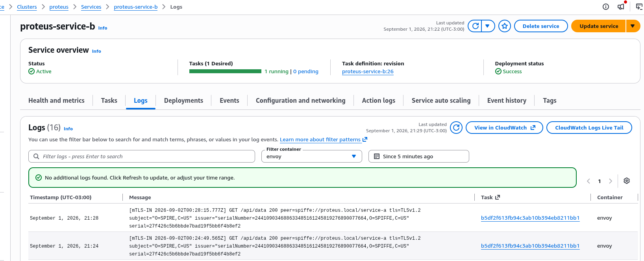Go to previous logs page arrow
Screen dimensions: 644x261
point(588,181)
